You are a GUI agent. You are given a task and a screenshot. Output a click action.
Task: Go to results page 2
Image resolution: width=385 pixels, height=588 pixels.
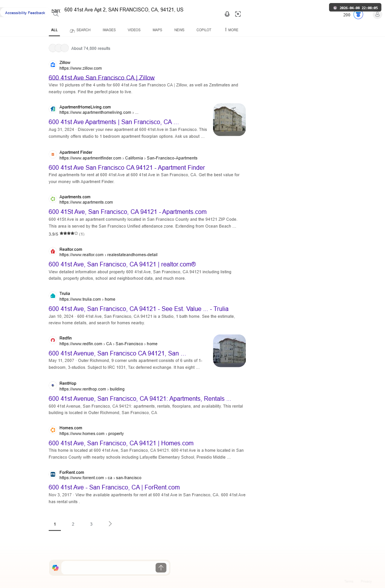click(x=73, y=524)
